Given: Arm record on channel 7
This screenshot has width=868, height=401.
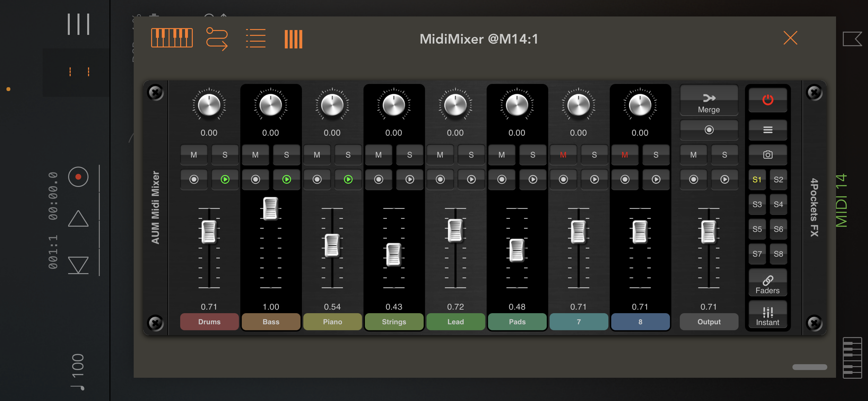Looking at the screenshot, I should (x=563, y=180).
